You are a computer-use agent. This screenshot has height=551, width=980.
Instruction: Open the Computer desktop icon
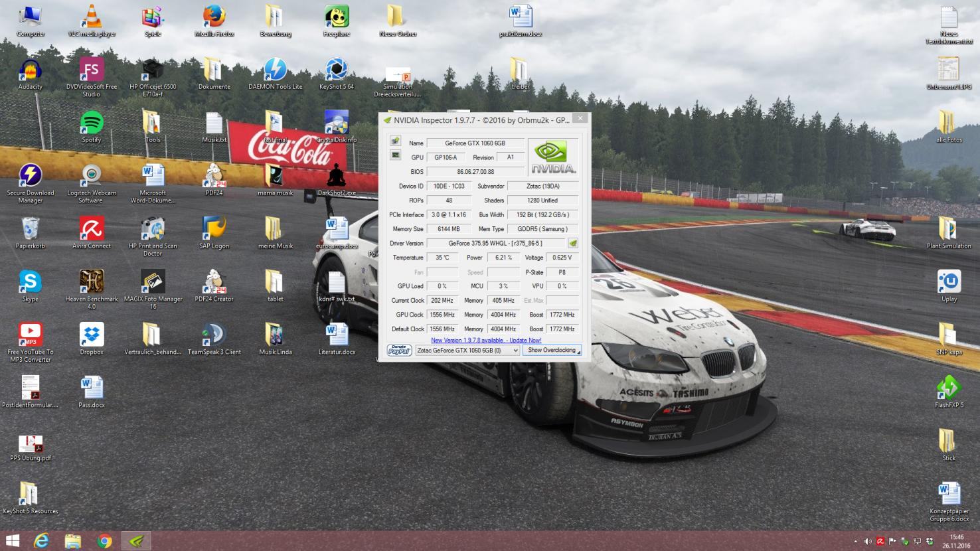click(x=31, y=21)
